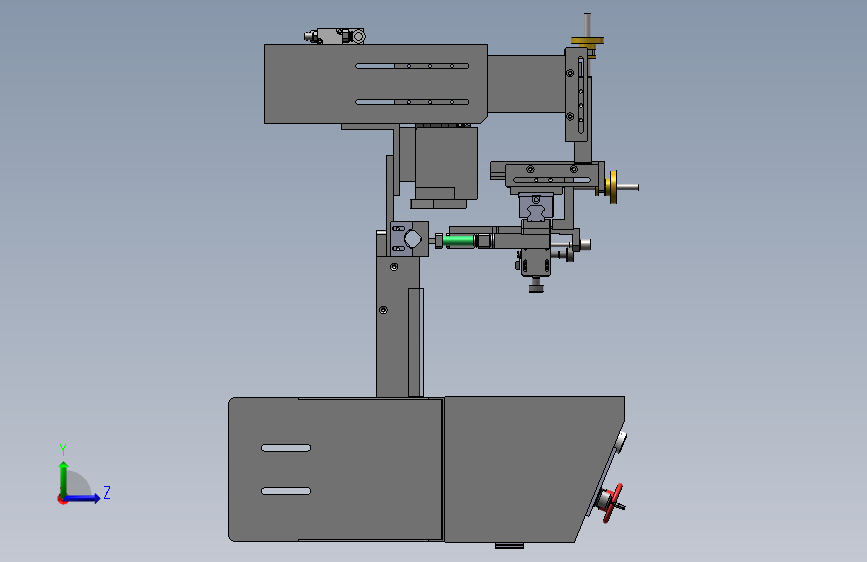Select the lower slot in the left base cabinet
Screen dimensions: 867x562
click(286, 491)
